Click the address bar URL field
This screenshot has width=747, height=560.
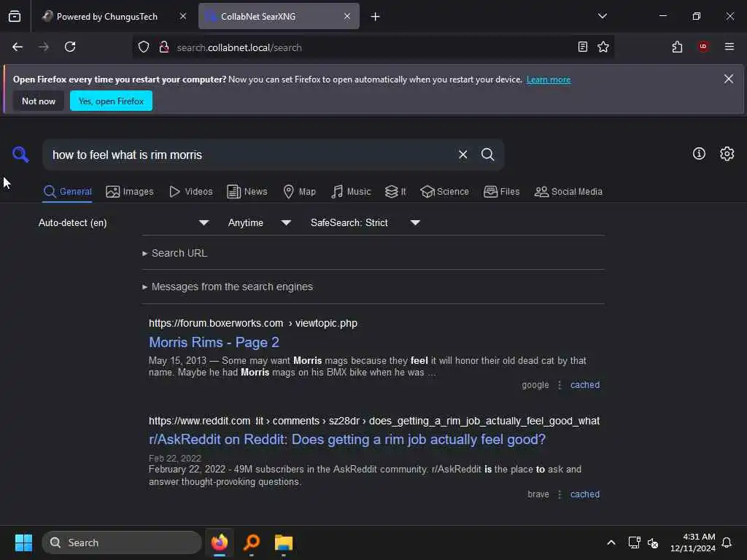tap(371, 47)
